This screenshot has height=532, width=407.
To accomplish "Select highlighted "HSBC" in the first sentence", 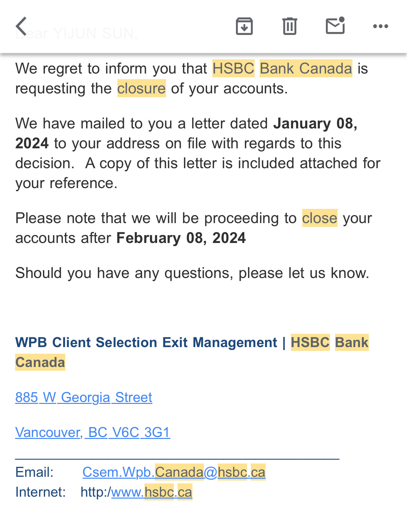I will 233,68.
